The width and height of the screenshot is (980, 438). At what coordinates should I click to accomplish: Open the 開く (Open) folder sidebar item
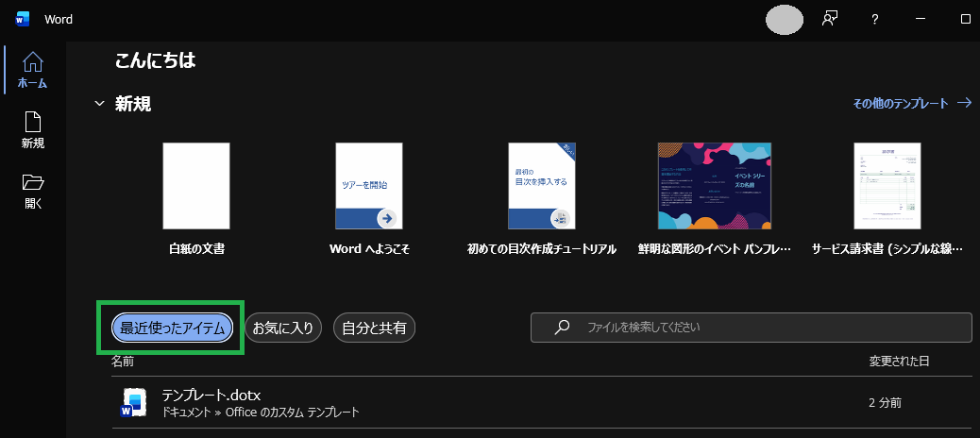coord(32,192)
